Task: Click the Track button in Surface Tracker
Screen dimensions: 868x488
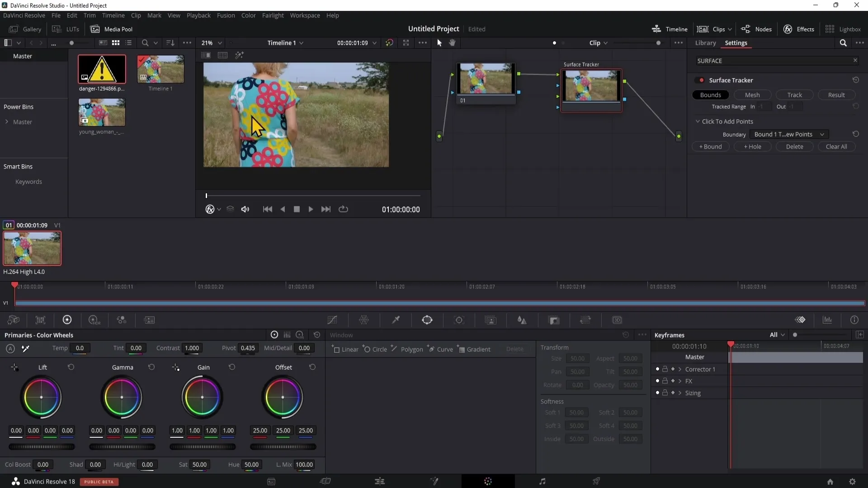Action: [x=795, y=95]
